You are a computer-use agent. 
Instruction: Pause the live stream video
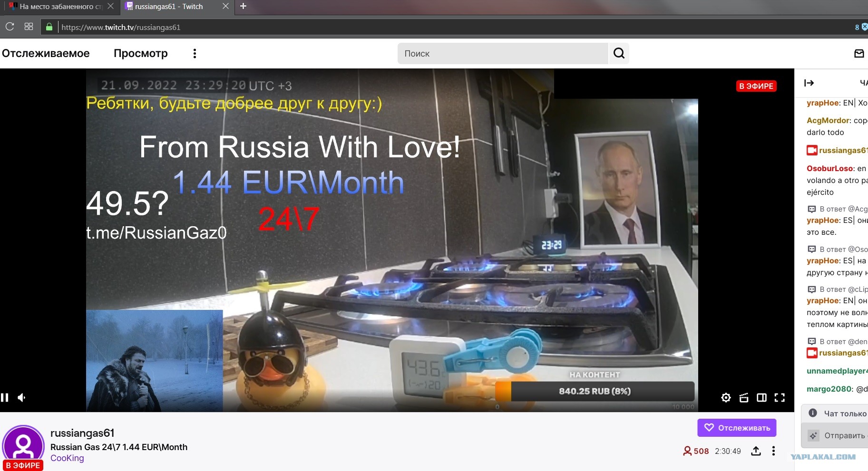click(x=5, y=397)
